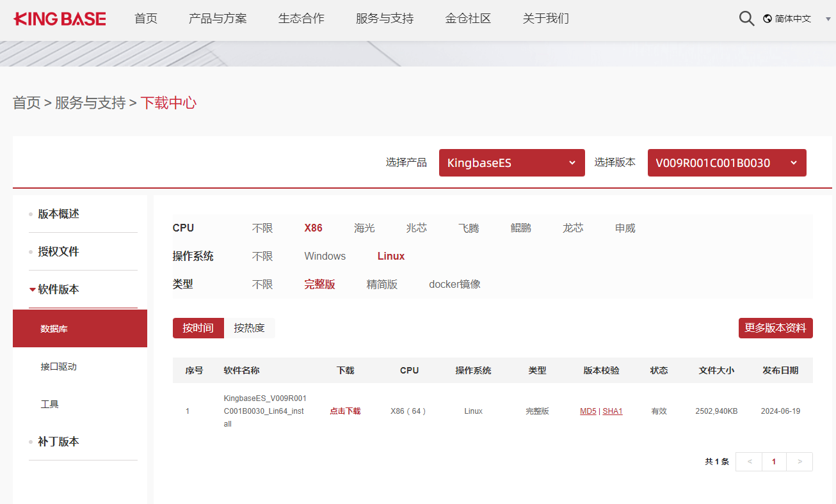Collapse the 软件版本 sidebar section
The height and width of the screenshot is (504, 836).
click(x=58, y=290)
